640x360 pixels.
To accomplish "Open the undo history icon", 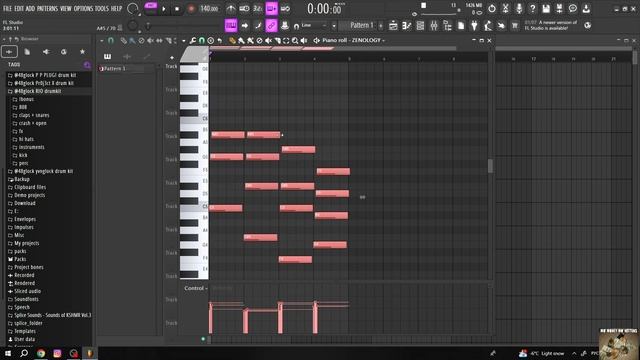I will pyautogui.click(x=492, y=8).
